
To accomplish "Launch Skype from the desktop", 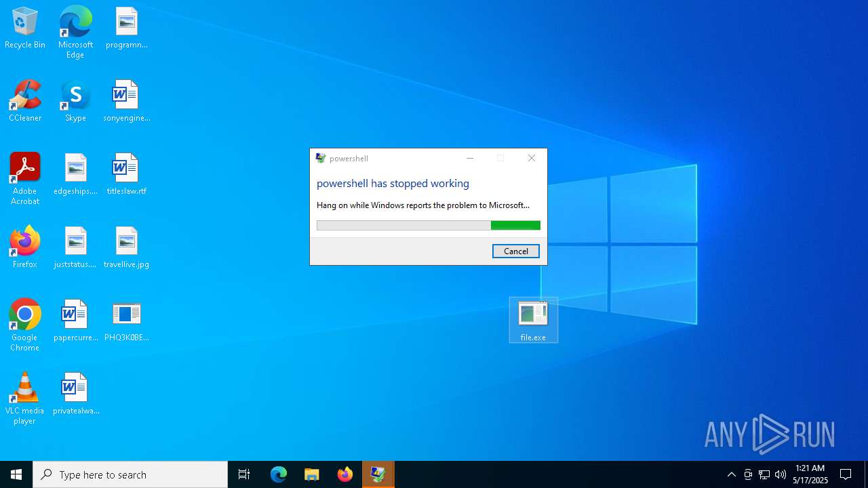I will click(x=75, y=102).
